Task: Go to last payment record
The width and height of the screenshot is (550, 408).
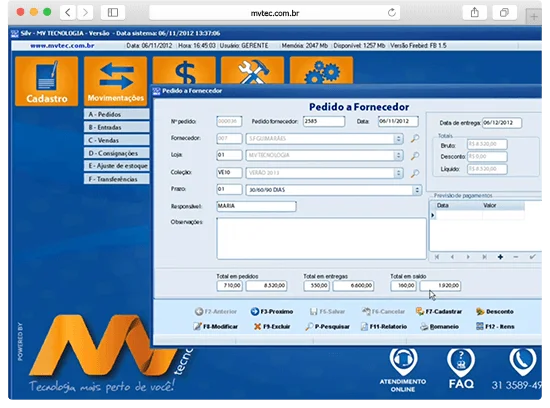Action: click(484, 257)
